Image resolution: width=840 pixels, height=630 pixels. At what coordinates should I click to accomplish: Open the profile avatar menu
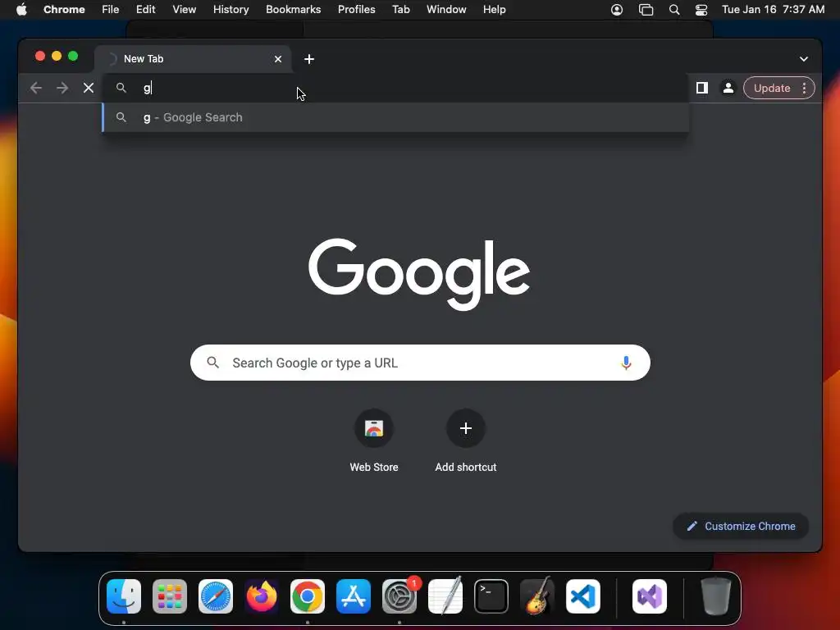pyautogui.click(x=728, y=88)
